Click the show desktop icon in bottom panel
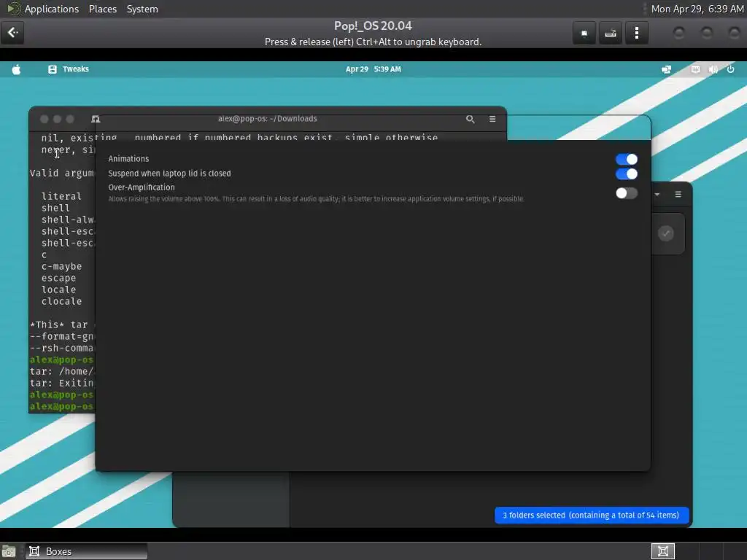 click(x=9, y=551)
